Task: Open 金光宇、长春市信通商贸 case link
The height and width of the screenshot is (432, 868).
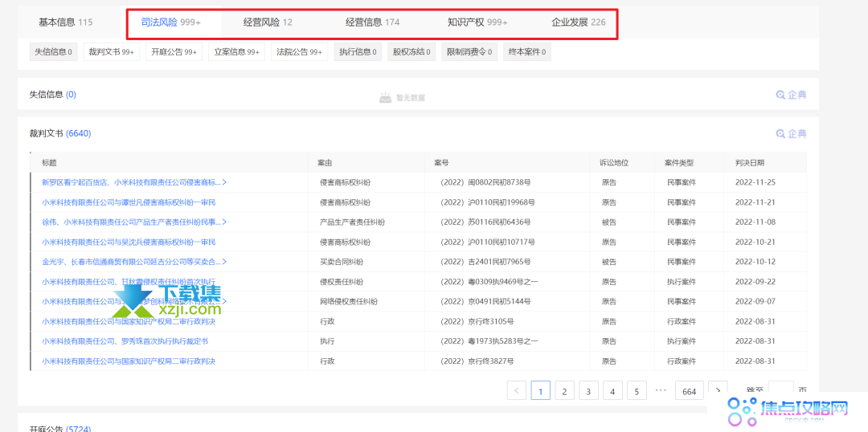Action: point(134,262)
